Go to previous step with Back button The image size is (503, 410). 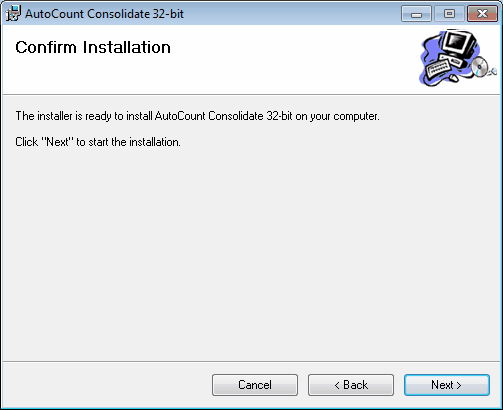351,385
